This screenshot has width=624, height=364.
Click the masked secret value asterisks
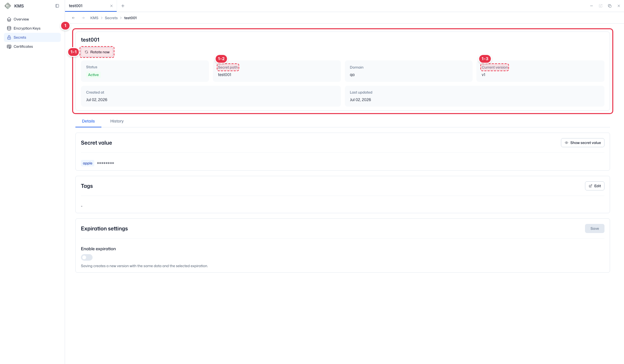click(x=106, y=163)
